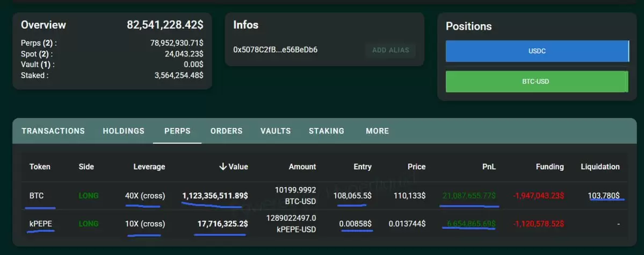Click the value 1,123,356,511.89$
This screenshot has width=644, height=255.
click(215, 196)
